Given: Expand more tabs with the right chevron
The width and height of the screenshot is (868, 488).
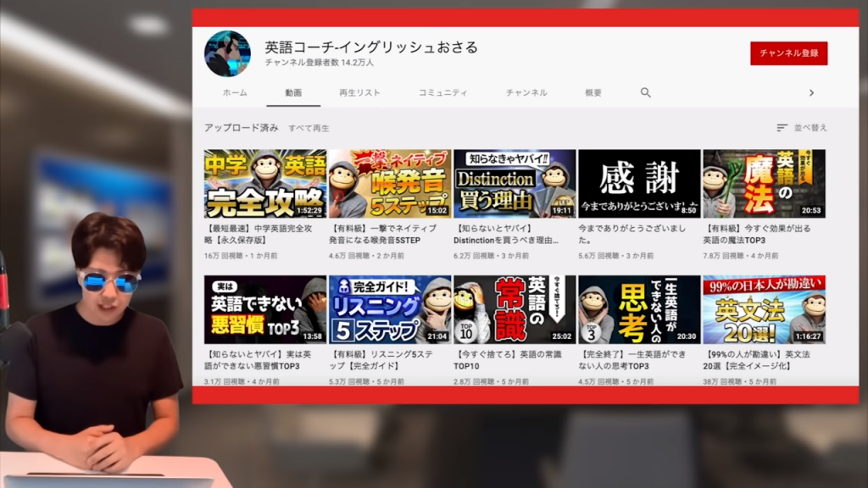Looking at the screenshot, I should [811, 93].
